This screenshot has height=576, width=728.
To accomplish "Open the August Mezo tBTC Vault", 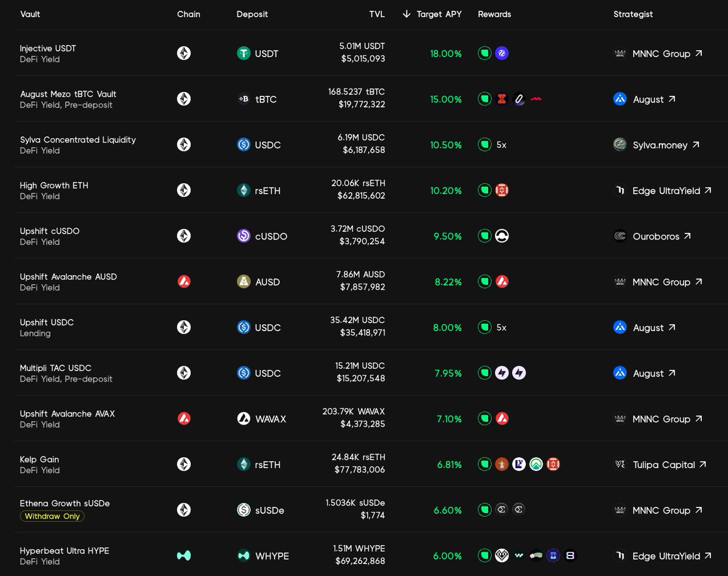I will click(68, 94).
